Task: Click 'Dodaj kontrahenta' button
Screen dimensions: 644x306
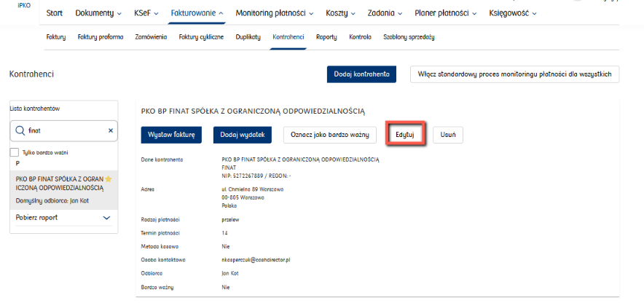Action: [x=361, y=74]
